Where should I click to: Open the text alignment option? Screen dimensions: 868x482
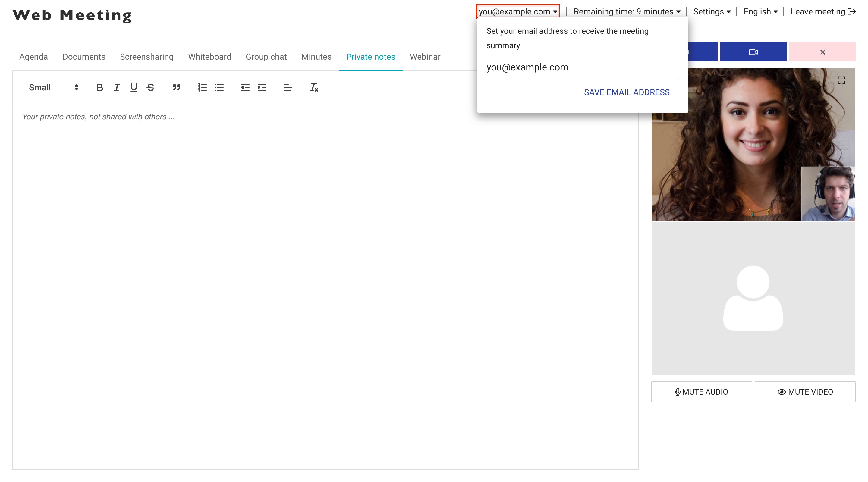288,88
